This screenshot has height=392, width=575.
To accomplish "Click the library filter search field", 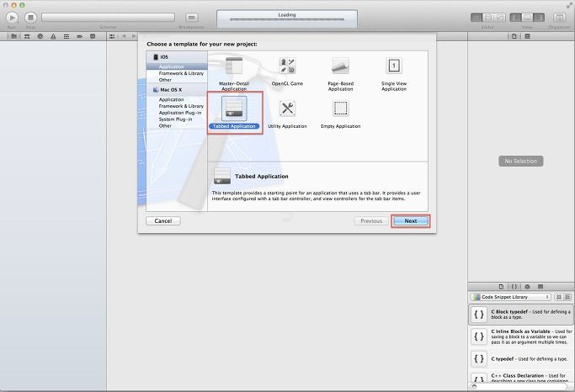I will [x=519, y=386].
